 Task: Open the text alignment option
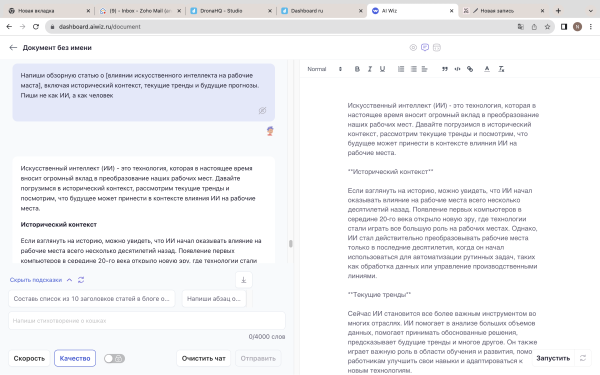pos(425,69)
